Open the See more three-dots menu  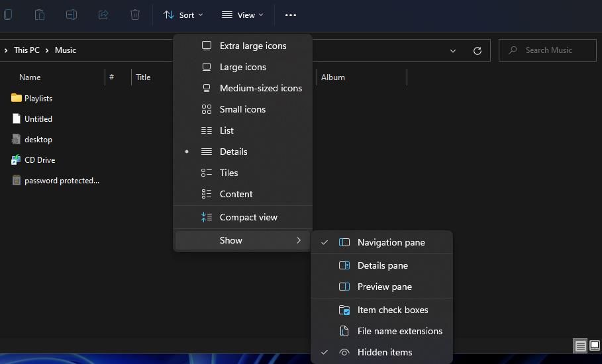[290, 15]
